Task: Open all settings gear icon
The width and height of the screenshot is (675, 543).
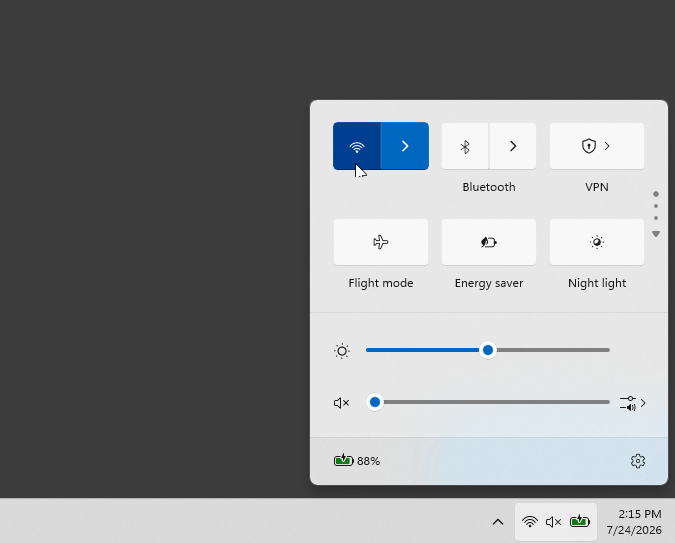Action: pyautogui.click(x=638, y=461)
